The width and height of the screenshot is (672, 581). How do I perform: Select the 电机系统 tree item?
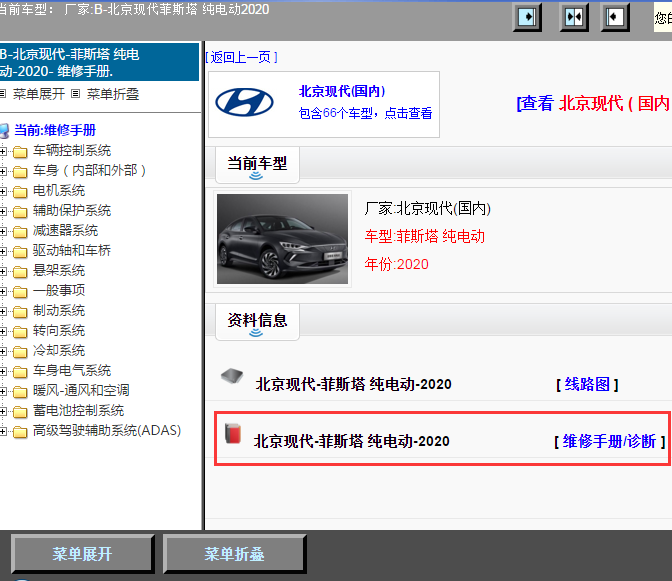click(x=59, y=191)
